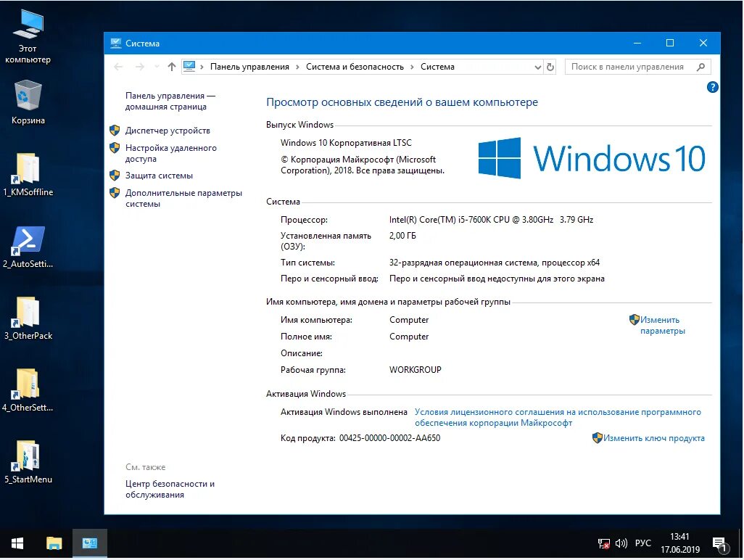Click the volume speaker icon in system tray

coord(621,543)
